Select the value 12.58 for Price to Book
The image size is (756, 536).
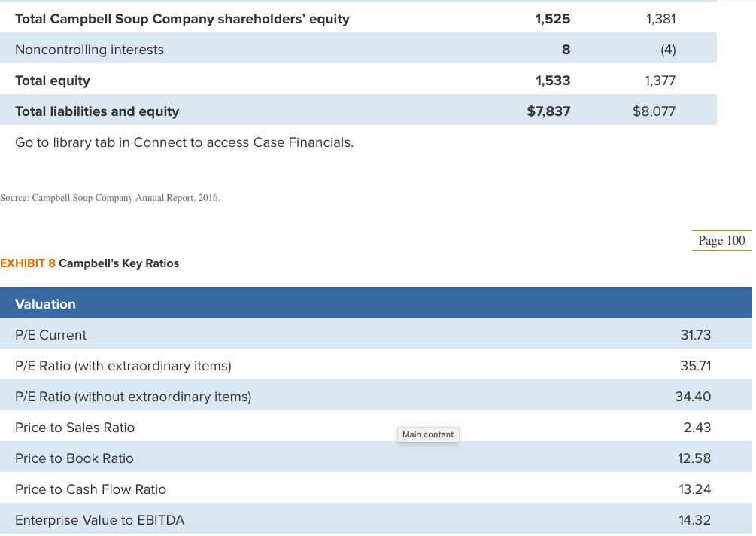click(x=695, y=458)
